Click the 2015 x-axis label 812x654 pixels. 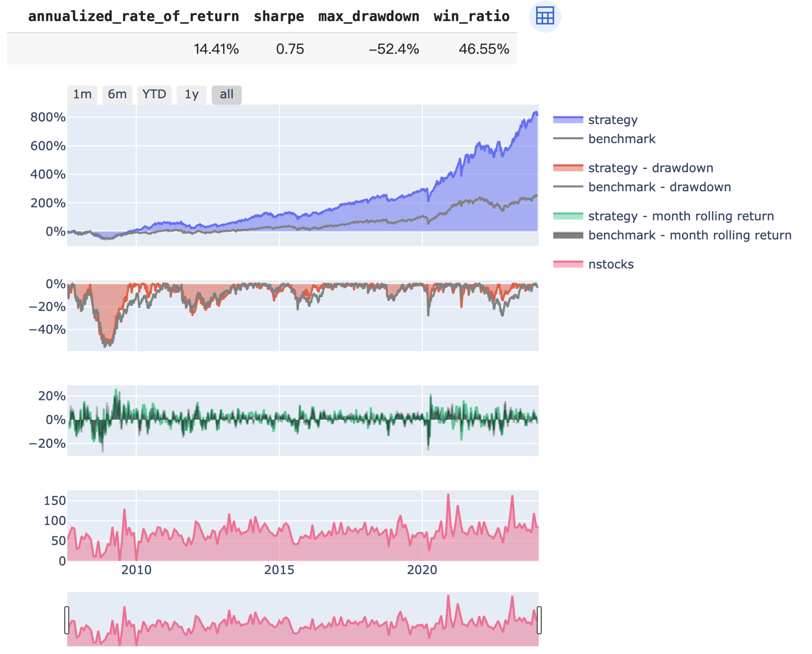pos(279,570)
